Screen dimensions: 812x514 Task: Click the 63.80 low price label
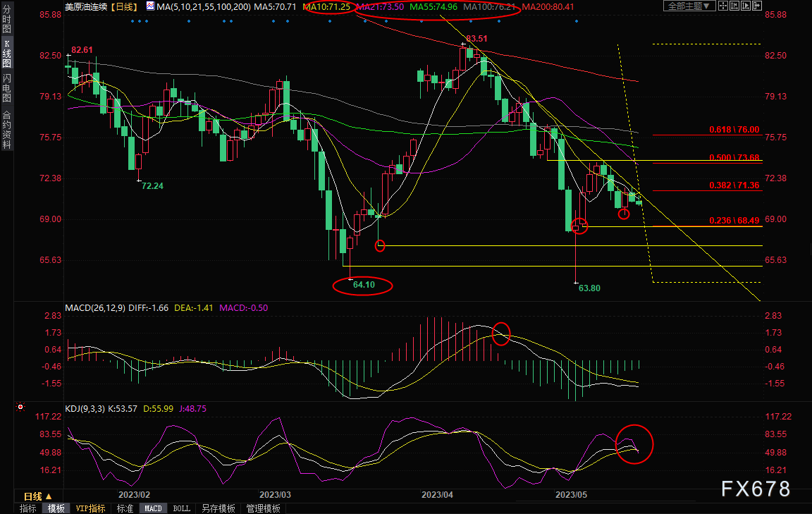(589, 288)
